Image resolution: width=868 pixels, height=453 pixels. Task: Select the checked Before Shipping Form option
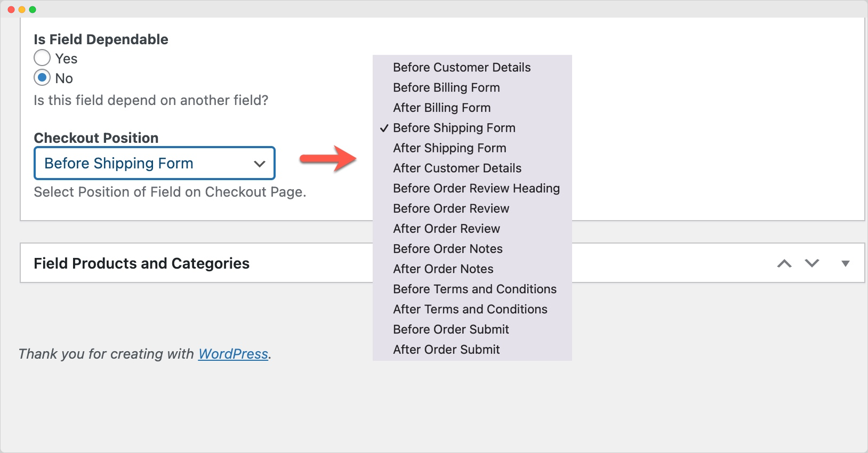[454, 128]
